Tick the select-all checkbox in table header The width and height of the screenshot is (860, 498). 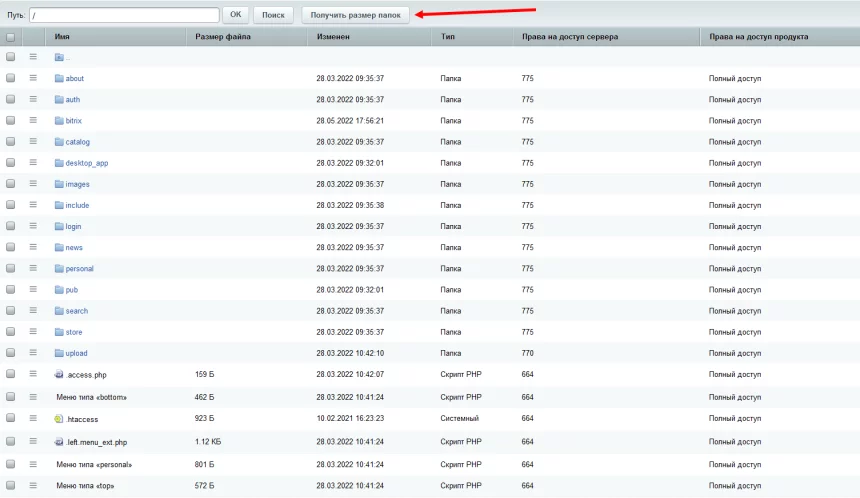[11, 37]
